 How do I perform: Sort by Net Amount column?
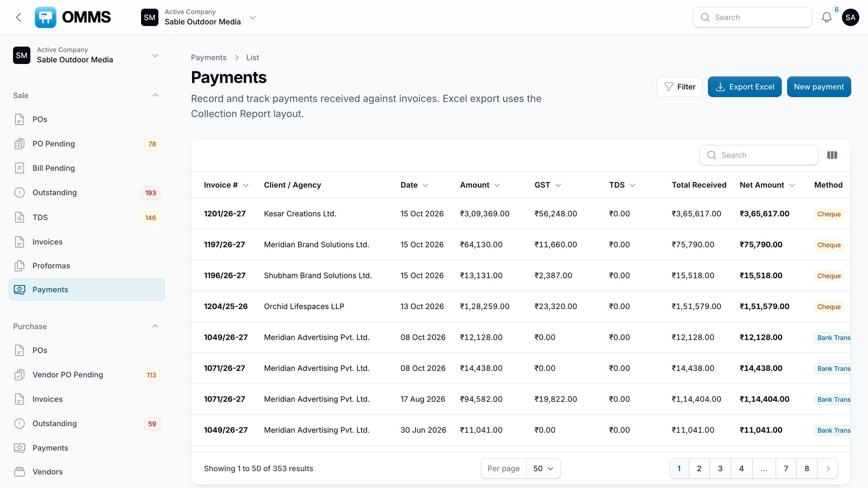(767, 185)
